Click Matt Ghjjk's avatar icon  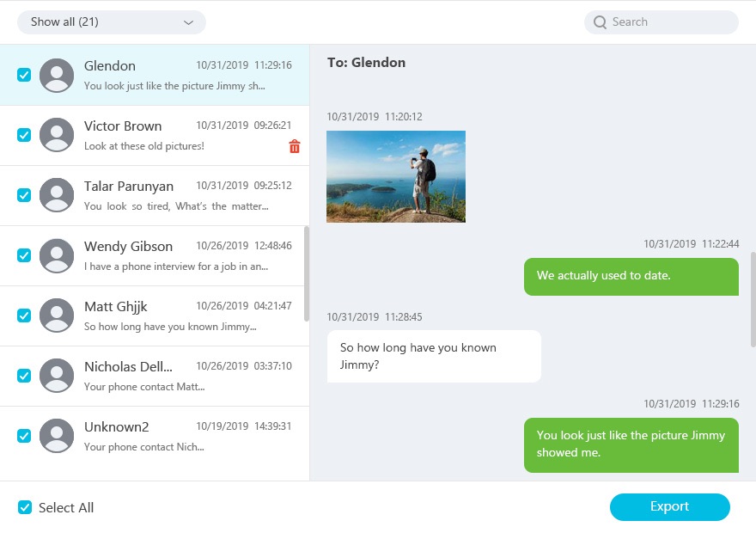(x=57, y=316)
